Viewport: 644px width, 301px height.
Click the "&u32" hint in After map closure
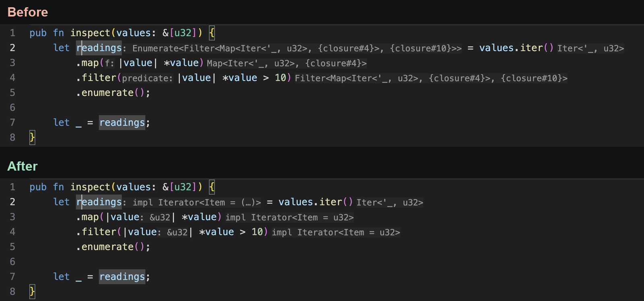(160, 217)
